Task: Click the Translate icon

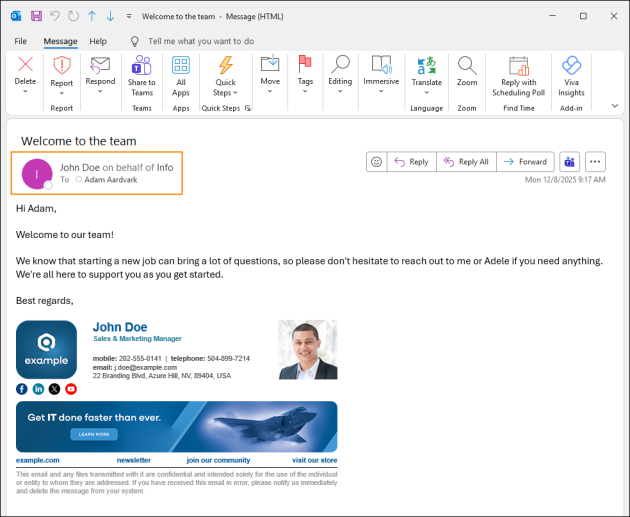Action: (x=426, y=65)
